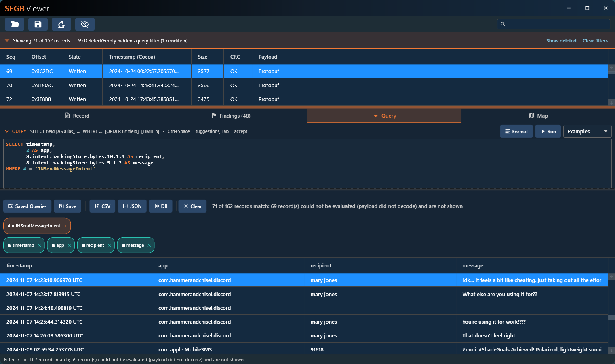
Task: Open a file with the folder icon
Action: click(15, 24)
